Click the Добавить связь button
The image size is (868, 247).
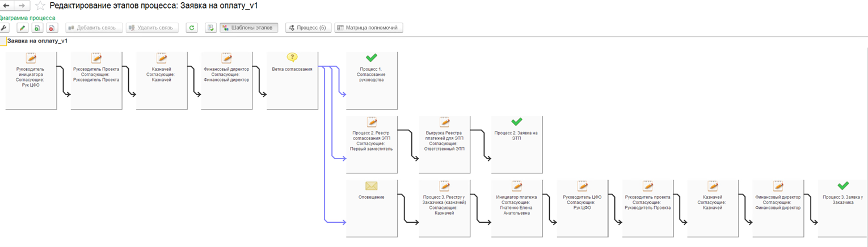coord(94,28)
